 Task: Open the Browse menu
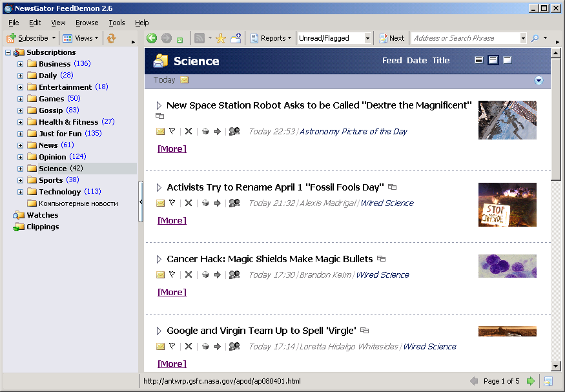[87, 23]
